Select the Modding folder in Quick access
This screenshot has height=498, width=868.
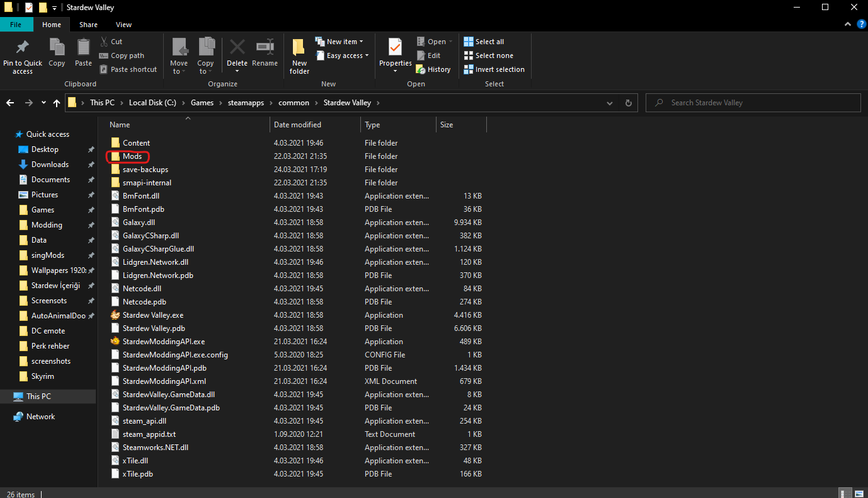tap(47, 225)
